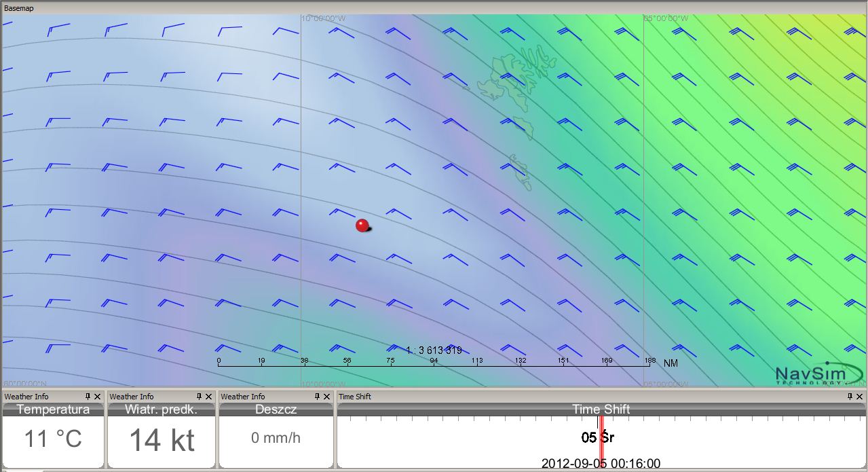Click the 2012-09-05 00:16:00 timestamp
This screenshot has width=868, height=472.
[601, 464]
